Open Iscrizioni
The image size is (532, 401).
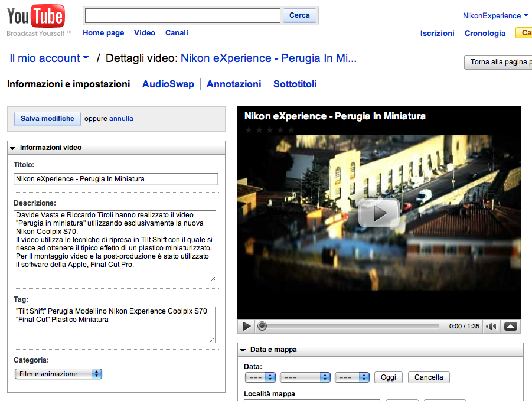coord(438,33)
